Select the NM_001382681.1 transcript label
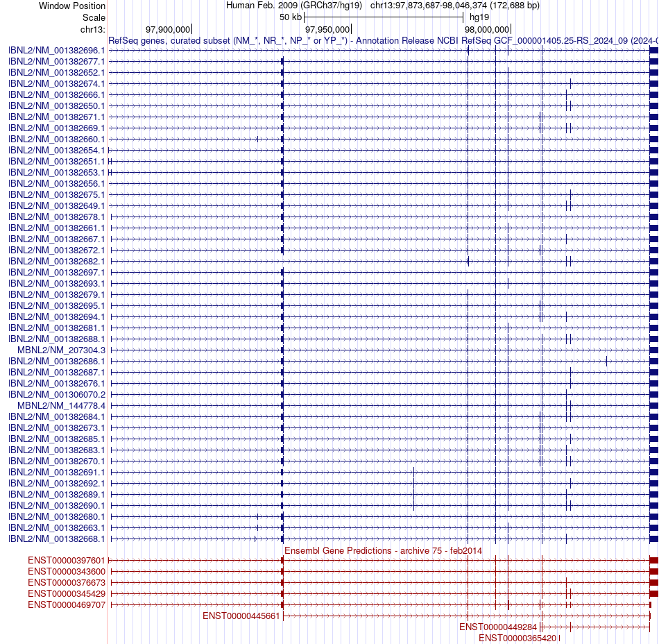Viewport: 659px width, 644px height. coord(57,328)
